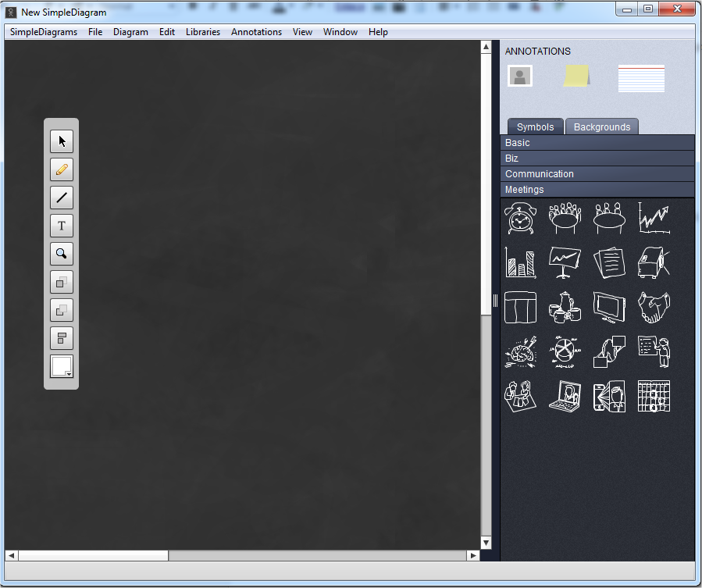Pick the alarm clock symbol
The height and width of the screenshot is (588, 702).
click(520, 218)
